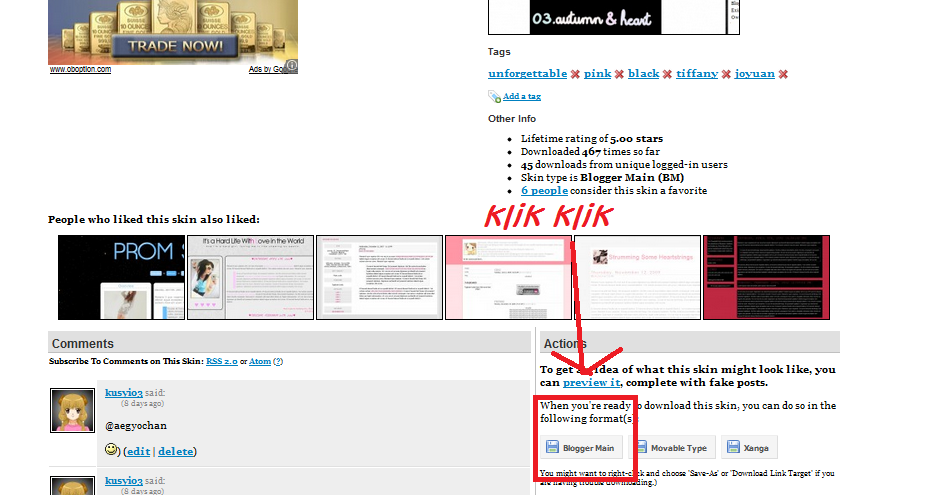Click the smiley emoticon in kusyi03's comment
Viewport: 942px width, 495px height.
(111, 449)
